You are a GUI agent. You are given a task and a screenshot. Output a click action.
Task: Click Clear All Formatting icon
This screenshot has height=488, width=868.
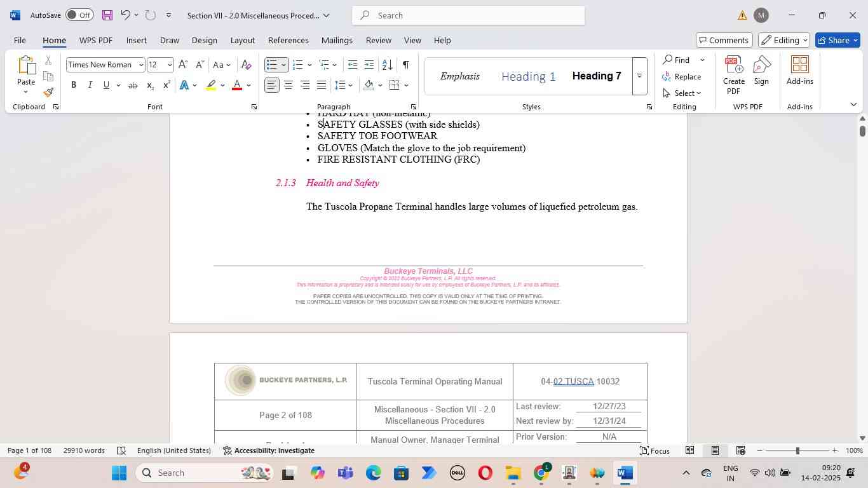[247, 65]
